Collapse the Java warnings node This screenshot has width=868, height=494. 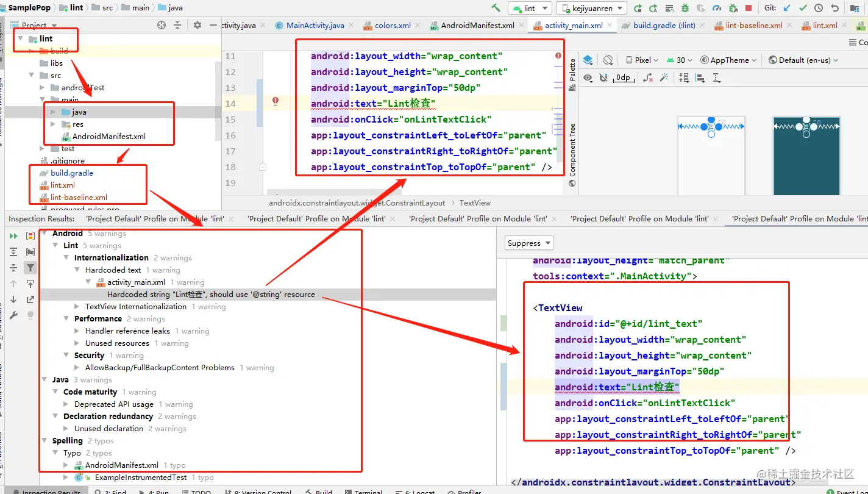point(45,380)
